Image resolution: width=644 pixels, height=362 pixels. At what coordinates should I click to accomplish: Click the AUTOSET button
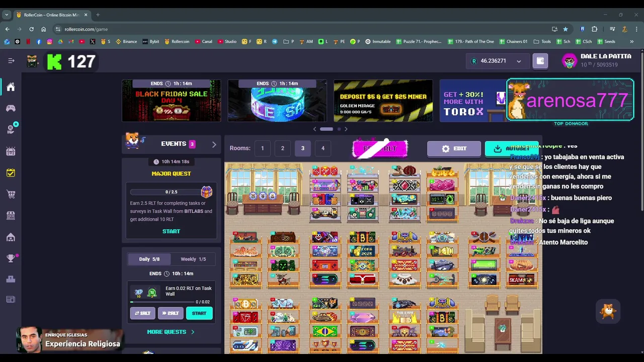tap(512, 149)
